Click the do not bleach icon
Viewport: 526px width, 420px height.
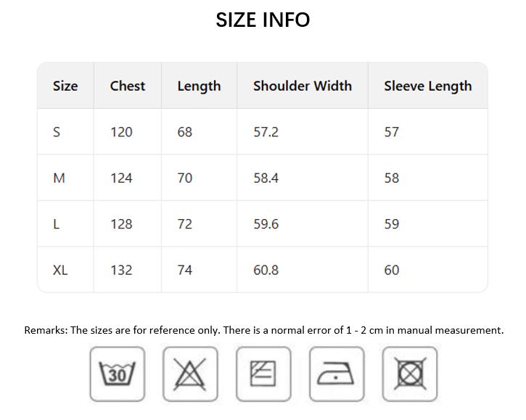(190, 374)
